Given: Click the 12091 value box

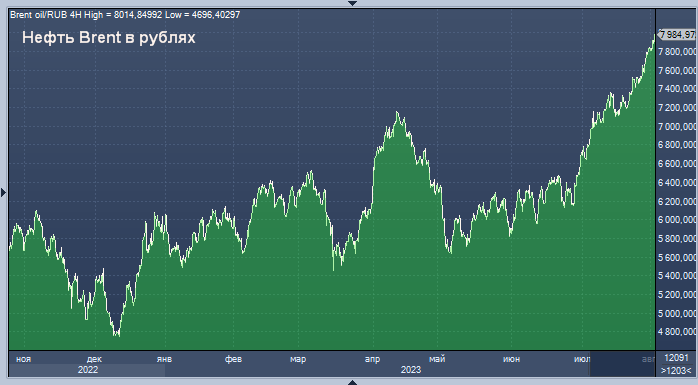Looking at the screenshot, I should (676, 358).
